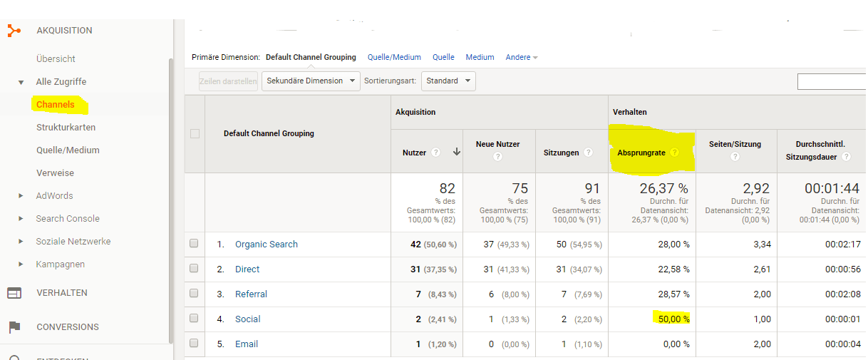Image resolution: width=868 pixels, height=360 pixels.
Task: Open the Organic Search channel link
Action: click(x=267, y=245)
